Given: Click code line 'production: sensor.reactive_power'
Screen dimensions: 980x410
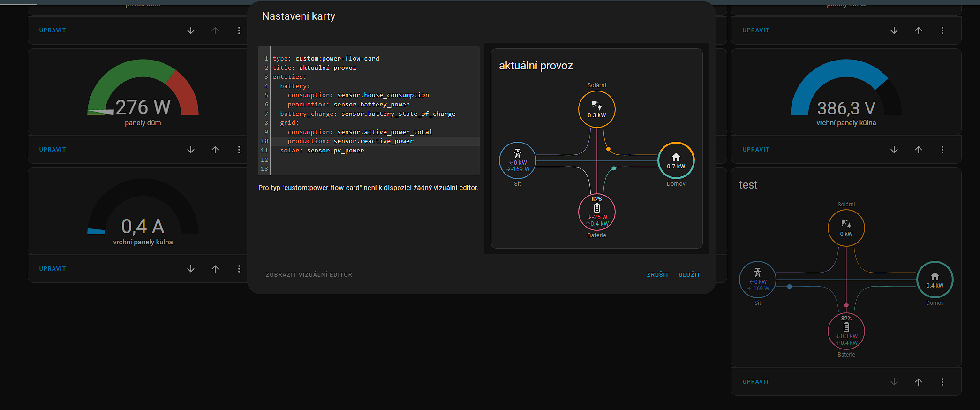Looking at the screenshot, I should point(351,141).
